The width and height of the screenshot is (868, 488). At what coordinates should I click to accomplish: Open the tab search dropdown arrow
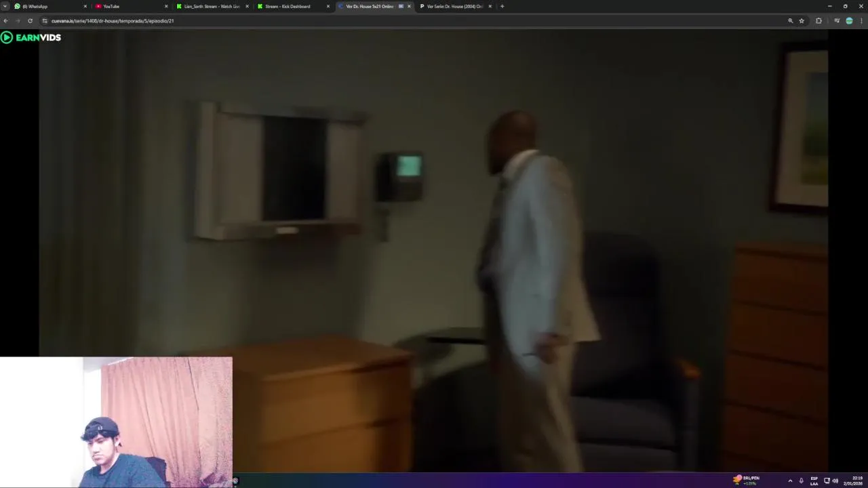coord(5,6)
